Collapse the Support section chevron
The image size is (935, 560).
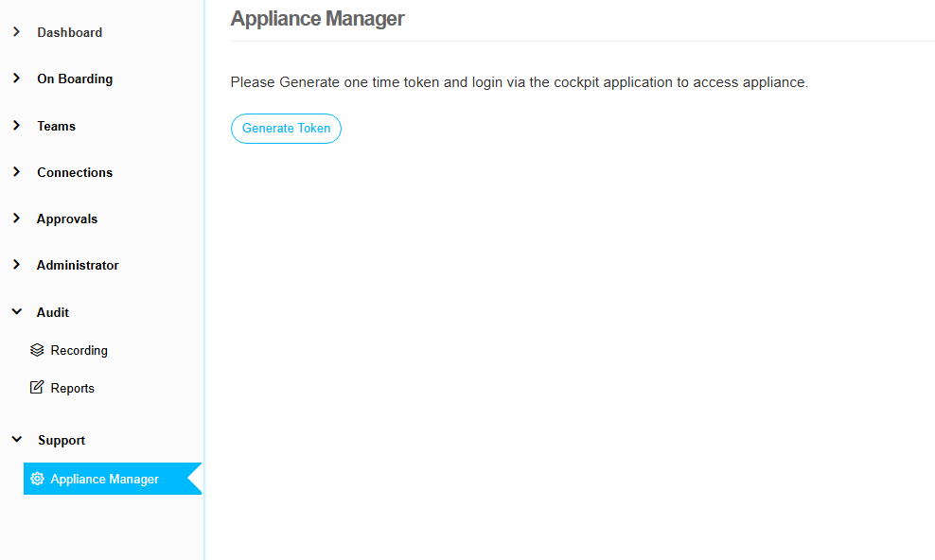pos(17,440)
